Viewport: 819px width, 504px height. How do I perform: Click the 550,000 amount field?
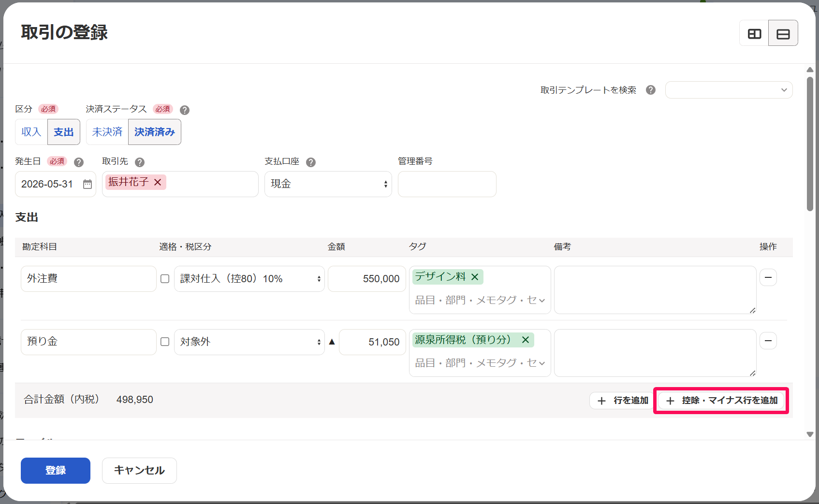pyautogui.click(x=367, y=279)
